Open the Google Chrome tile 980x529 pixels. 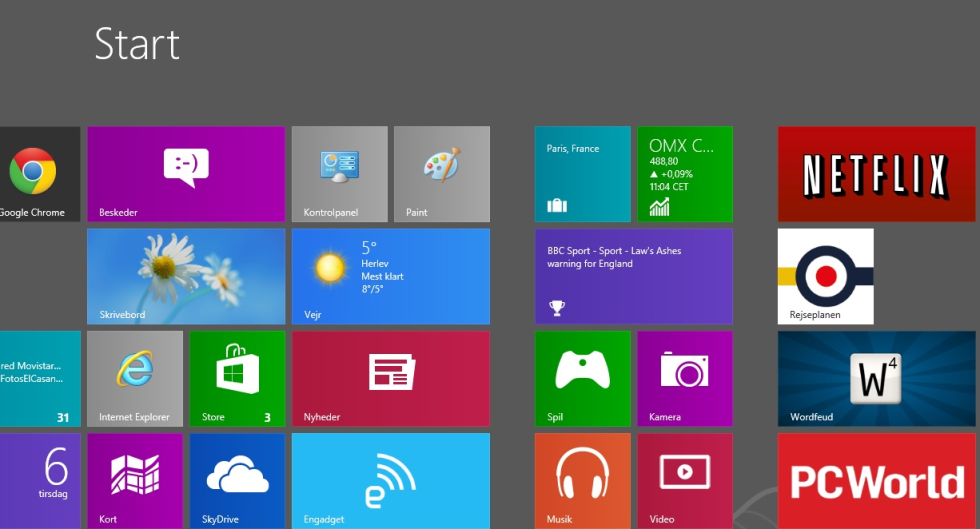pyautogui.click(x=36, y=174)
